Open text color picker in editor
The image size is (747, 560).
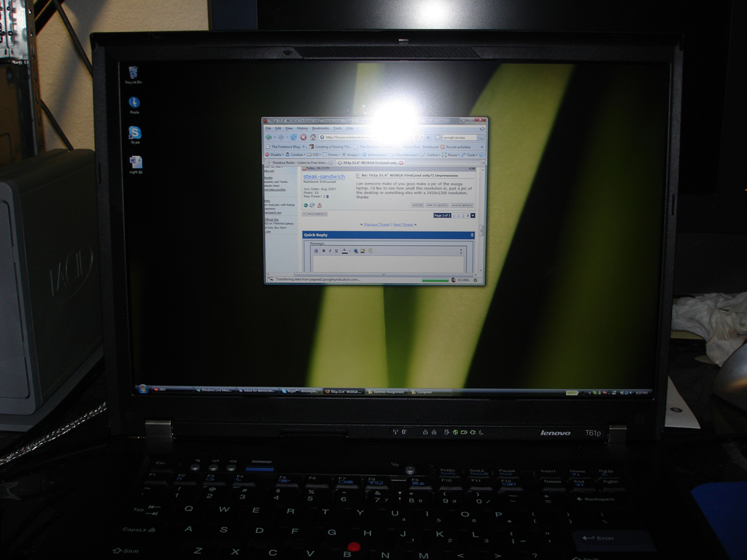point(345,251)
